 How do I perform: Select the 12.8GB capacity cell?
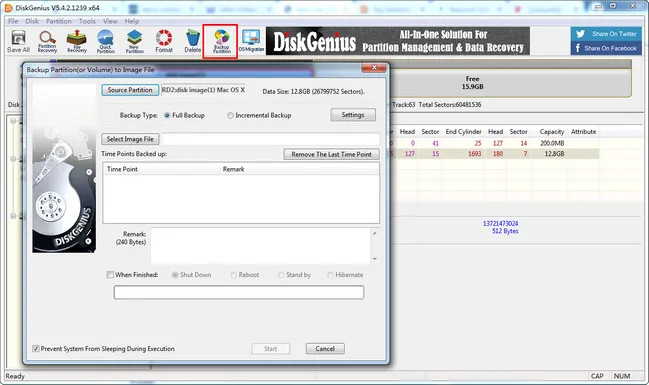tap(554, 154)
